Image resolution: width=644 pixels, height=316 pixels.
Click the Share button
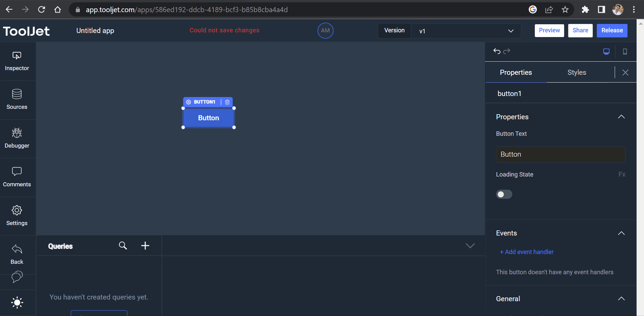(580, 30)
